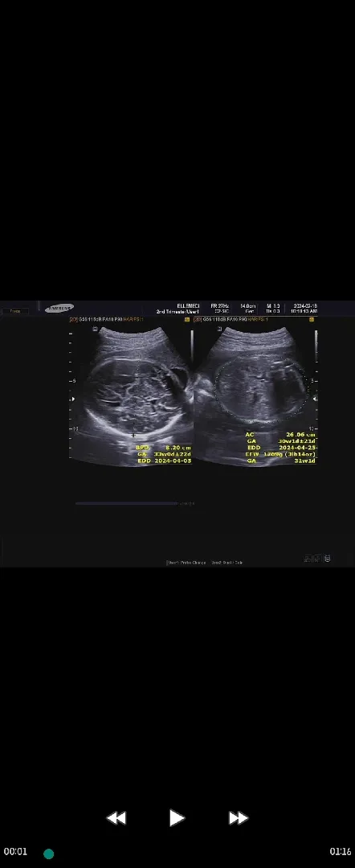Click the left image focus arrow marker
The height and width of the screenshot is (868, 355).
[x=73, y=399]
